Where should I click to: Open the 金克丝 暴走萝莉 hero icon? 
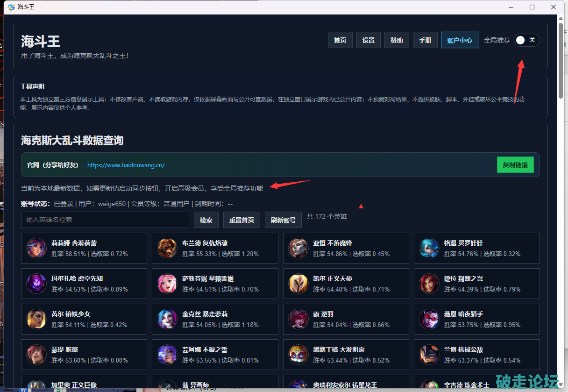[167, 319]
